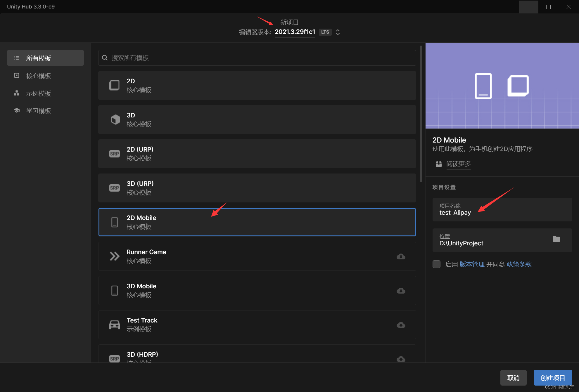579x392 pixels.
Task: Click the blocks icon beside 示例模板
Action: pyautogui.click(x=17, y=93)
